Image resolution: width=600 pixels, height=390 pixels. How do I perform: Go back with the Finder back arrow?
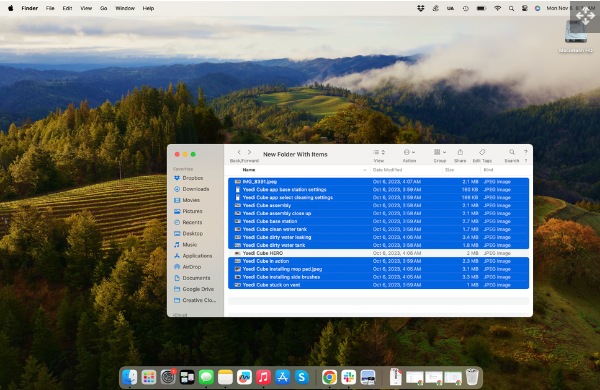239,152
